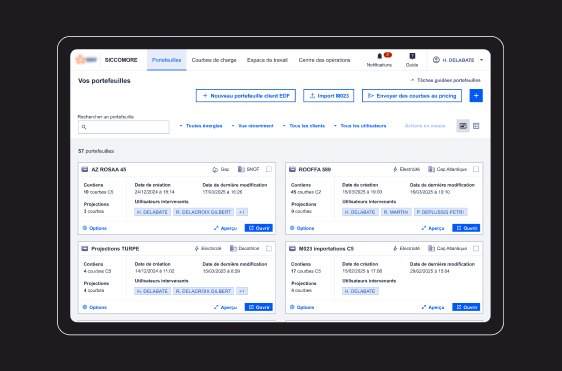Click the blue plus icon button

click(x=476, y=96)
